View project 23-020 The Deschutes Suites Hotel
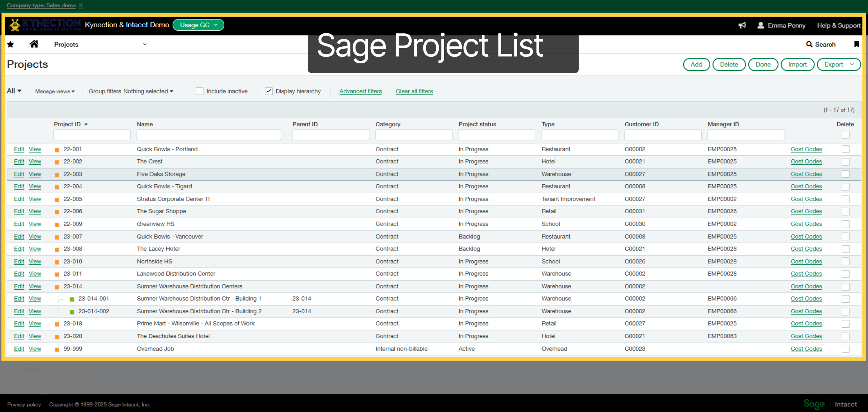Image resolution: width=868 pixels, height=412 pixels. pos(35,336)
